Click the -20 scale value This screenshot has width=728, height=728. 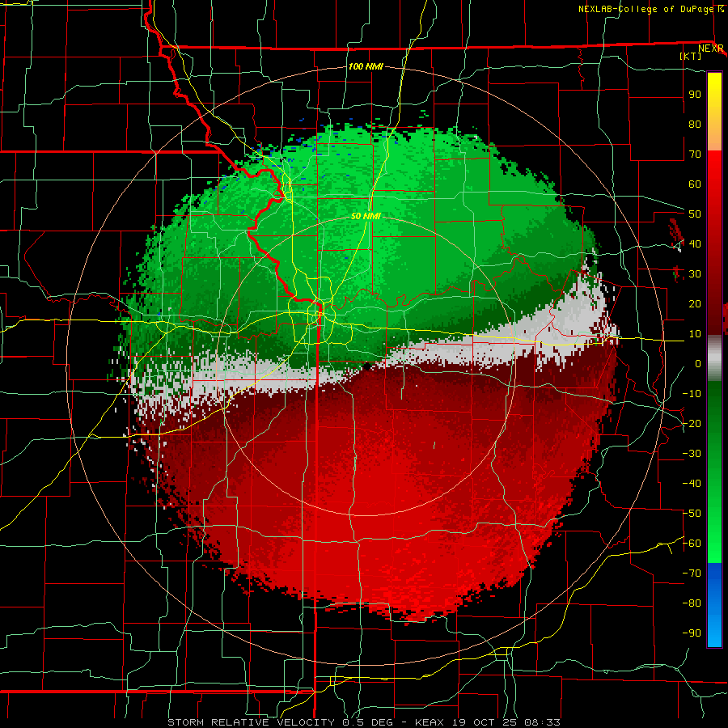coord(692,423)
